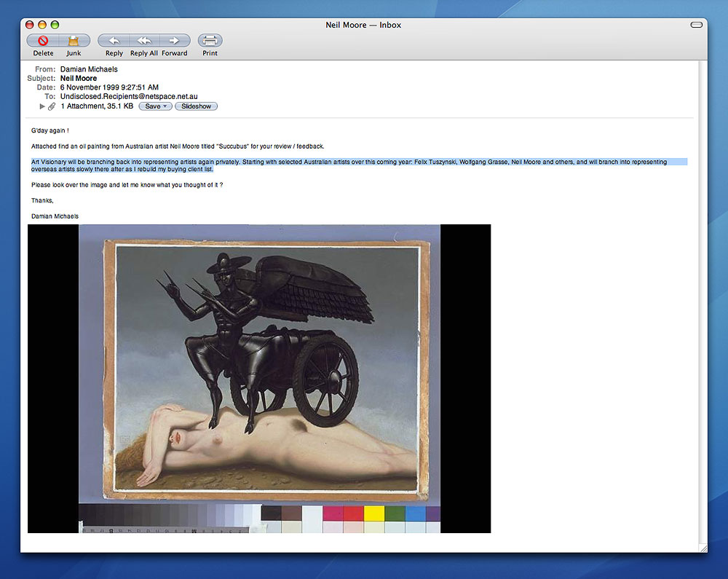Viewport: 728px width, 579px height.
Task: Print the Neil Moore email
Action: click(x=210, y=40)
